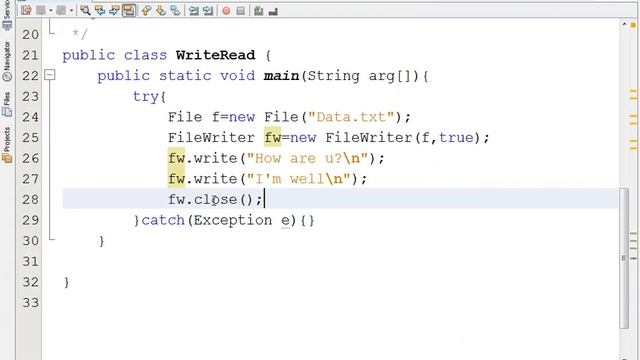Viewport: 640px width, 360px height.
Task: Click the grayed Forward navigation icon
Action: 61,11
